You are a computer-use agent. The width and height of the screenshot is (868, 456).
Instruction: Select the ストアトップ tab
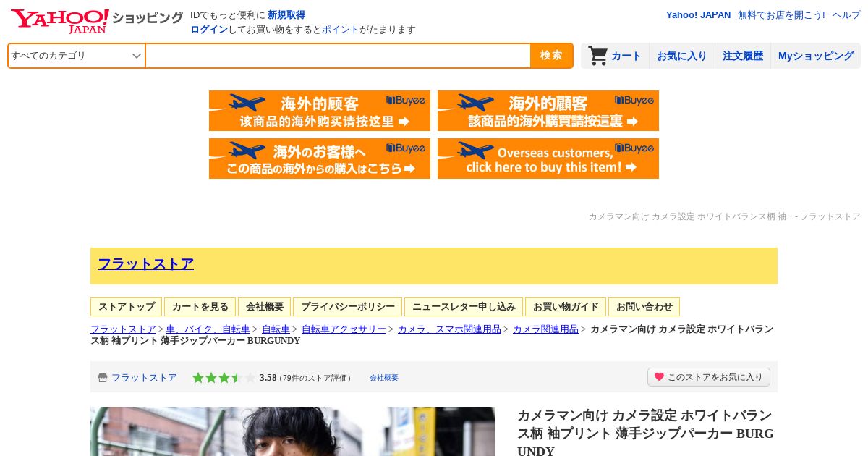[x=127, y=307]
